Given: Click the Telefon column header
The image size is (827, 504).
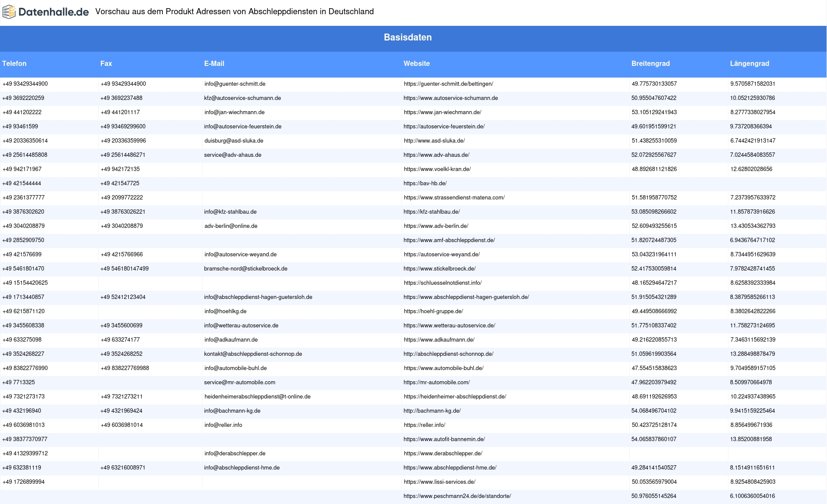Looking at the screenshot, I should point(14,63).
